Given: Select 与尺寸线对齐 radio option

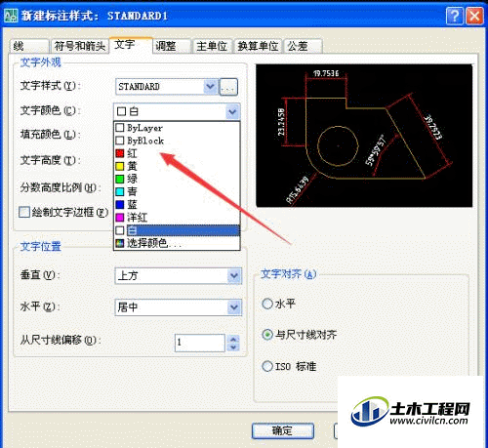Looking at the screenshot, I should click(267, 335).
